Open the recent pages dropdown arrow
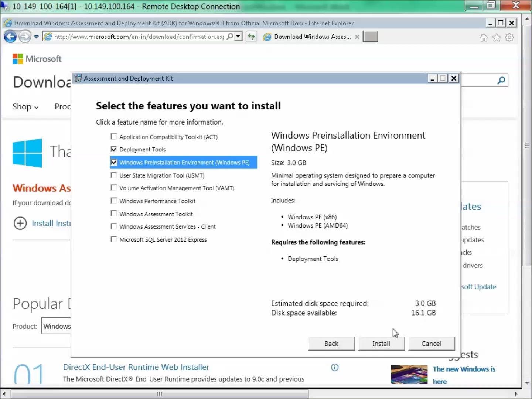 point(36,37)
